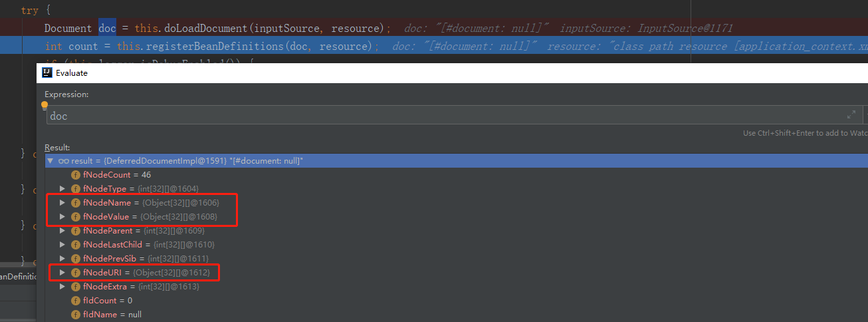
Task: Expand the fNodeURI array
Action: pos(62,272)
